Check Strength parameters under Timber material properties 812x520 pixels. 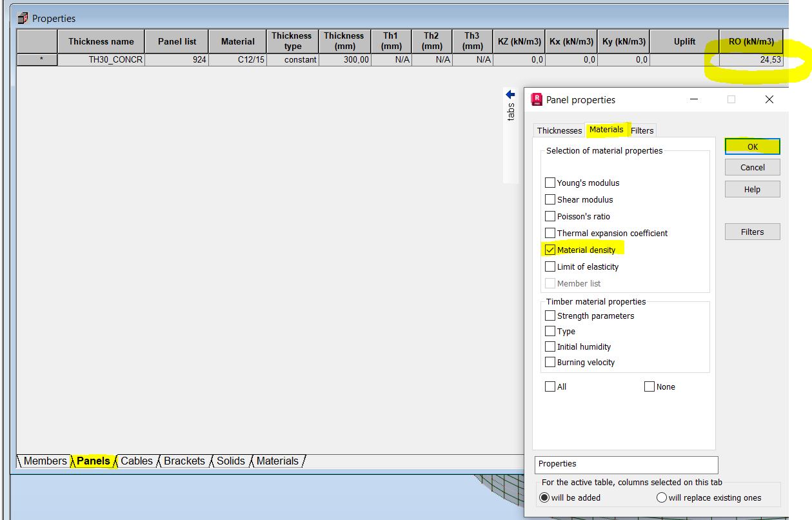tap(550, 315)
